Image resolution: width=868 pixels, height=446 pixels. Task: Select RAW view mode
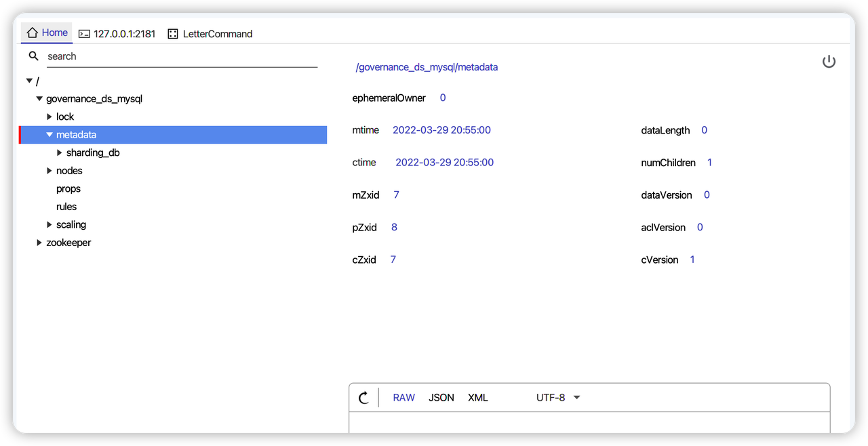(403, 398)
